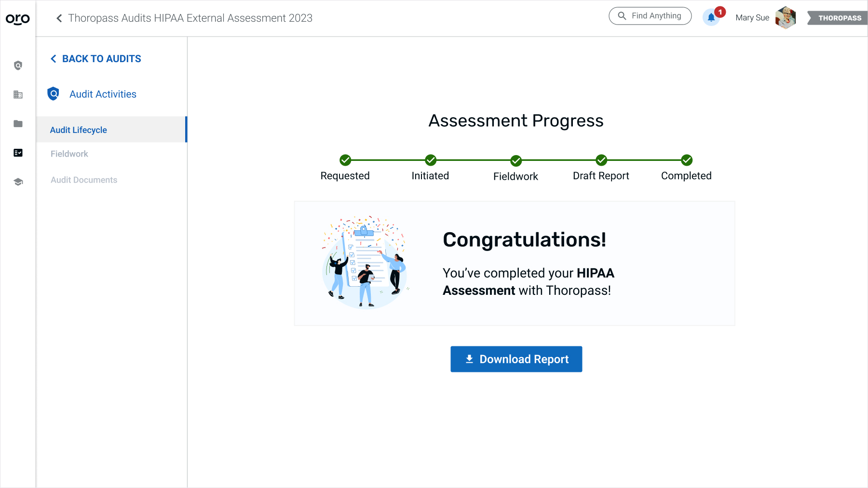868x488 pixels.
Task: Select the Fieldwork checkmark on the progress bar
Action: click(x=515, y=160)
